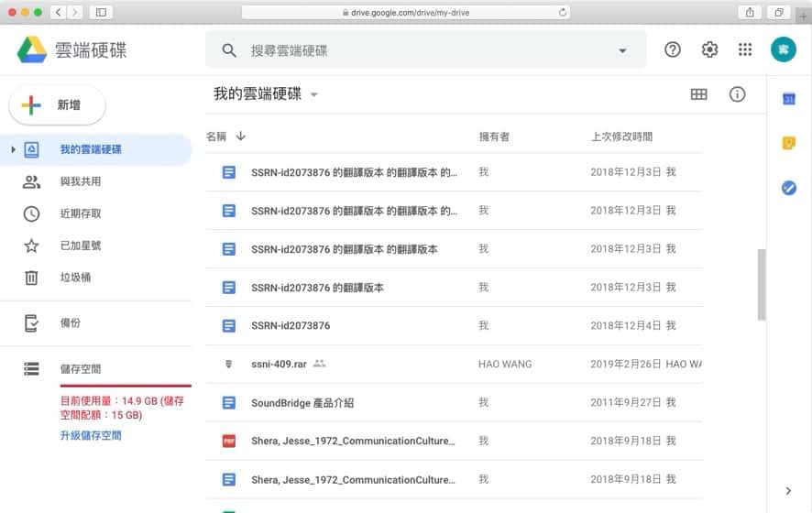Show file details info panel
812x513 pixels.
737,94
